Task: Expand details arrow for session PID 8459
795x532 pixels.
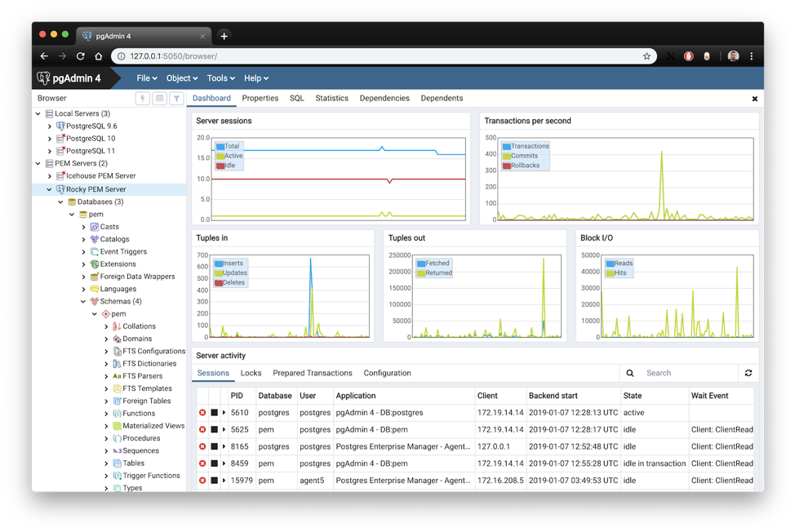Action: click(224, 463)
